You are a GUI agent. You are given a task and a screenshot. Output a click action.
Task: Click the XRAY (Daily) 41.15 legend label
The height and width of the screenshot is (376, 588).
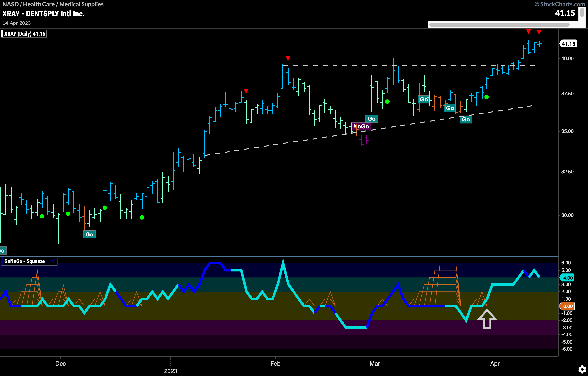[x=24, y=34]
